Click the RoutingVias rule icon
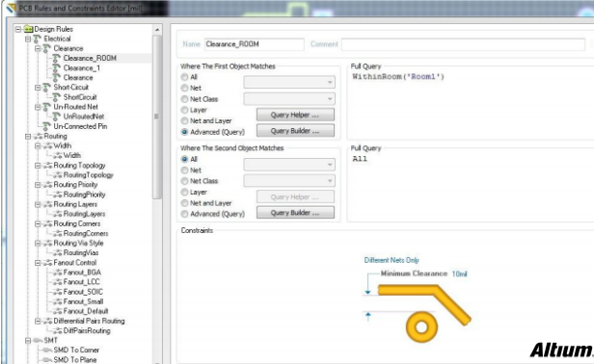594x364 pixels. (58, 252)
